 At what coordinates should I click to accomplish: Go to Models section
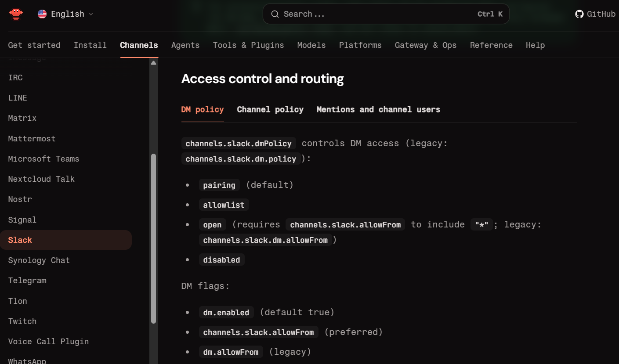(311, 45)
